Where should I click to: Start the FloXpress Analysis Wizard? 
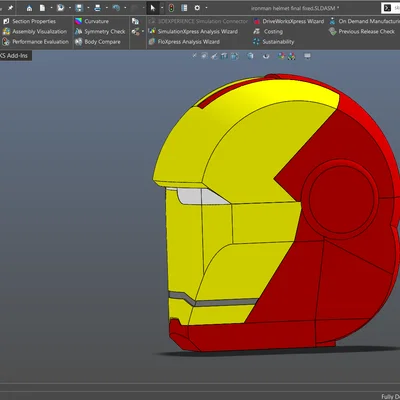coord(188,42)
